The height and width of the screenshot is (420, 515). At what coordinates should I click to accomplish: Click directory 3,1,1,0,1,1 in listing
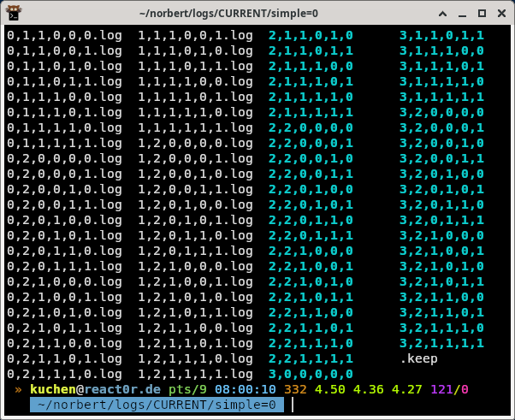pyautogui.click(x=441, y=36)
